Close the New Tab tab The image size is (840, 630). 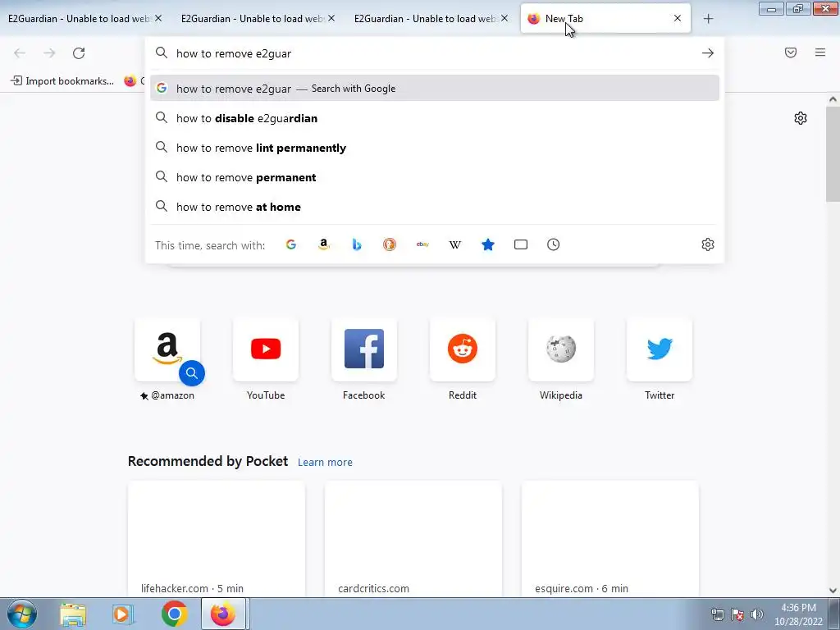pos(678,19)
